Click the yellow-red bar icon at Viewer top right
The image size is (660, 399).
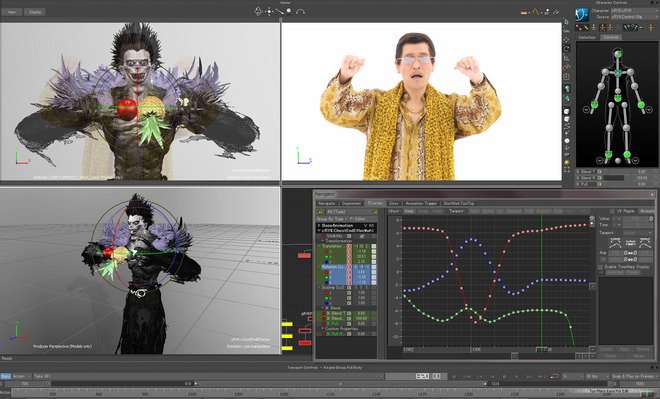[x=524, y=12]
